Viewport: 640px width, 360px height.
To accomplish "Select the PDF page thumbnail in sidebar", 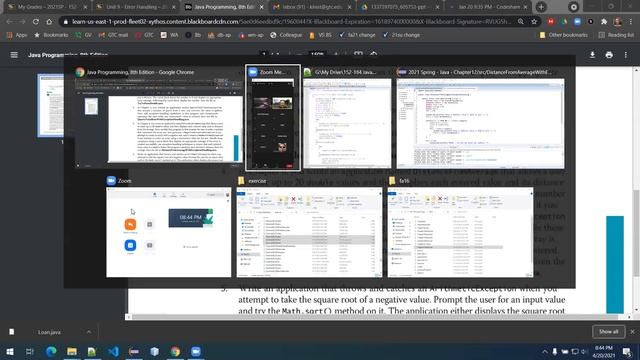I will pos(51,105).
